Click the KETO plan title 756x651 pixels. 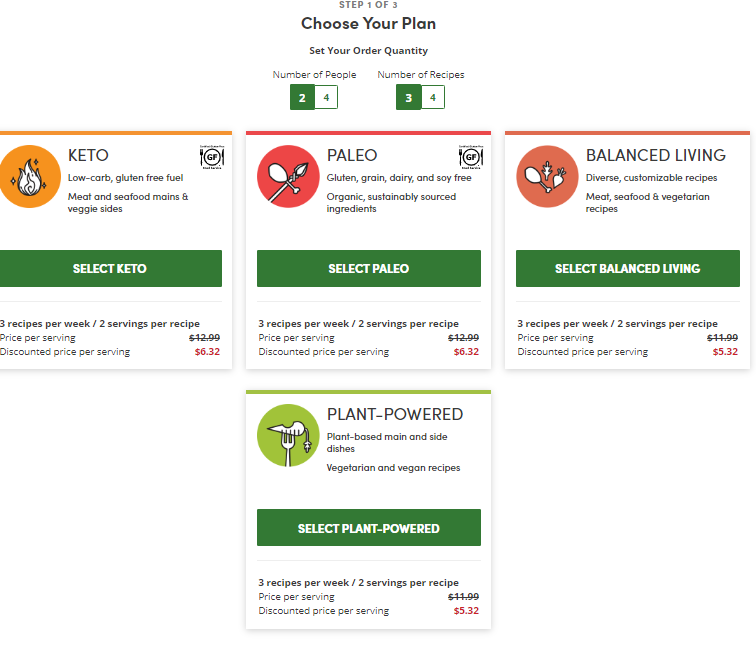pos(88,155)
